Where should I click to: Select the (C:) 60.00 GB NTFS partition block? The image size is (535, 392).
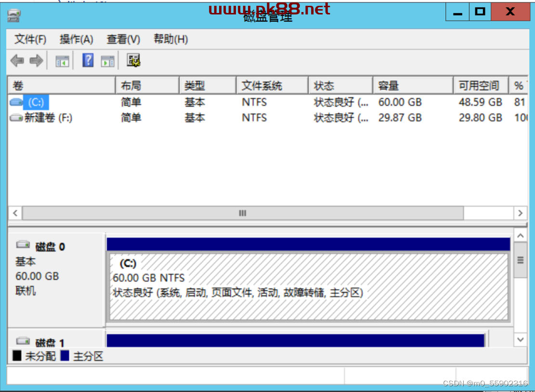pyautogui.click(x=308, y=286)
